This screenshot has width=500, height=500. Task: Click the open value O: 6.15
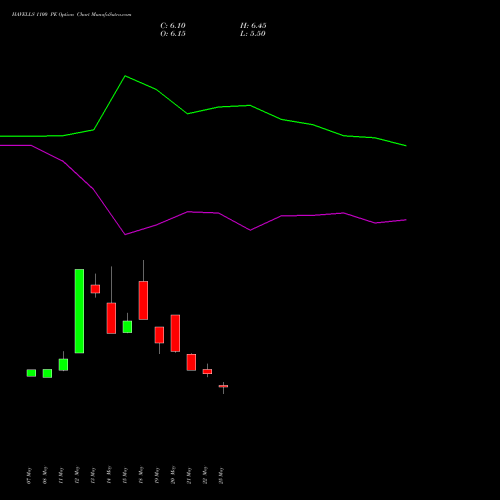point(173,34)
